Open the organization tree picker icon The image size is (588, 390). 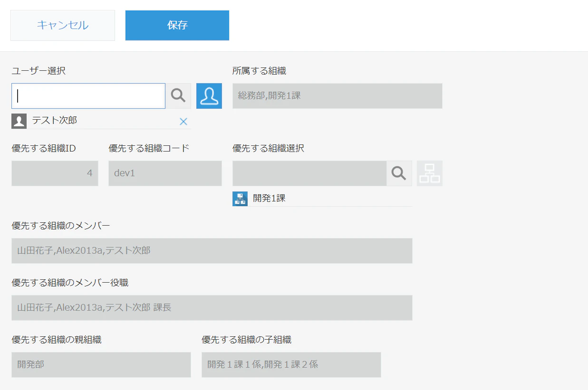coord(430,173)
